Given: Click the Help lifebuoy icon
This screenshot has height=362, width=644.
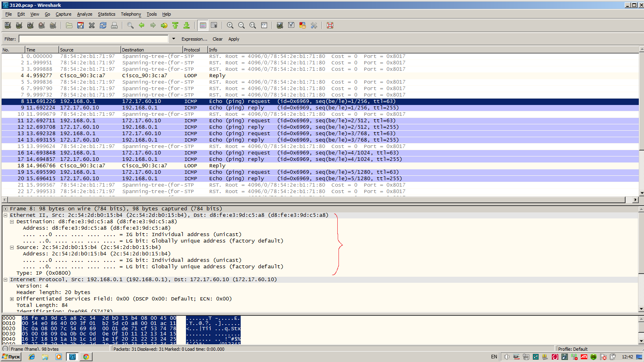Looking at the screenshot, I should (x=330, y=25).
